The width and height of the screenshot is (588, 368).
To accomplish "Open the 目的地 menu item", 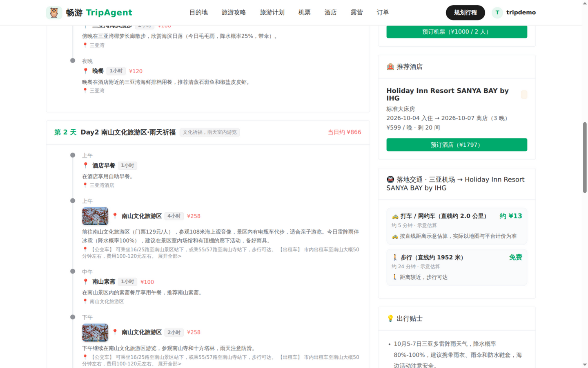I will click(x=198, y=13).
